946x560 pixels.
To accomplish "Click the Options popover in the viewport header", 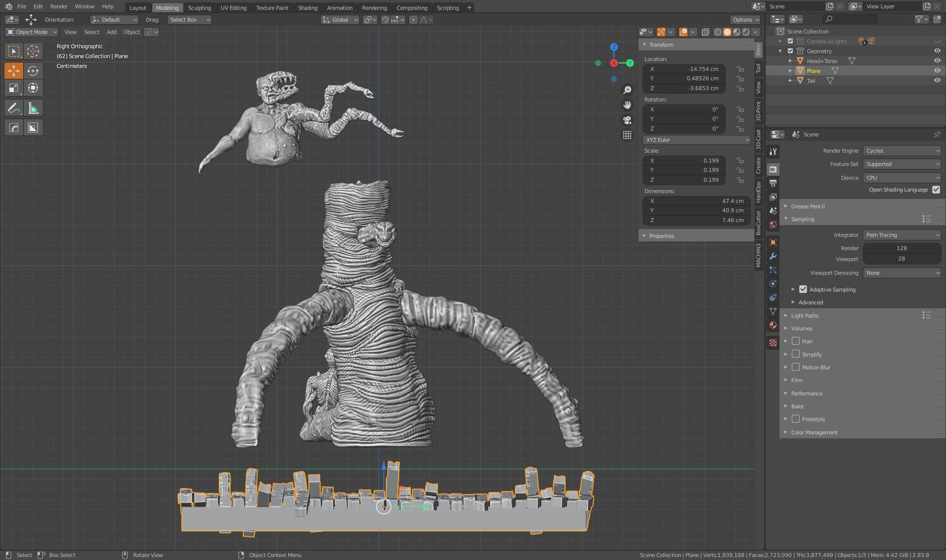I will click(745, 19).
